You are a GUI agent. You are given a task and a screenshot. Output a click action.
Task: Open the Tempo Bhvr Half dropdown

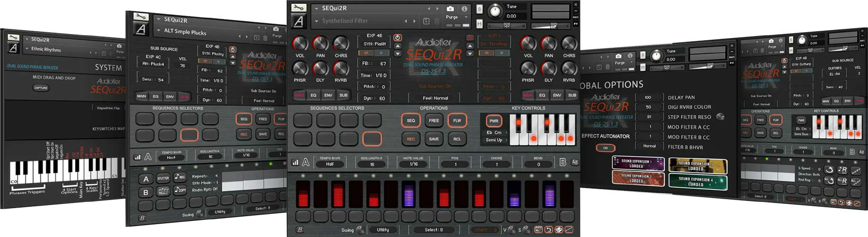(330, 164)
